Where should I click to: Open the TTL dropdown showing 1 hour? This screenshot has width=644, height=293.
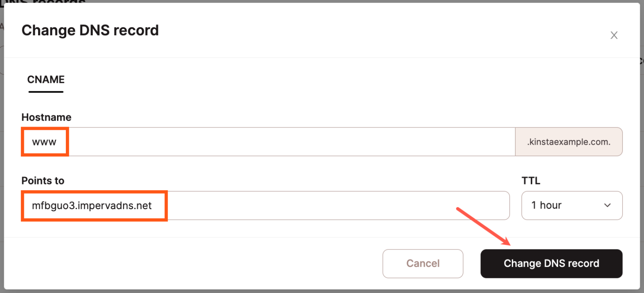tap(571, 205)
